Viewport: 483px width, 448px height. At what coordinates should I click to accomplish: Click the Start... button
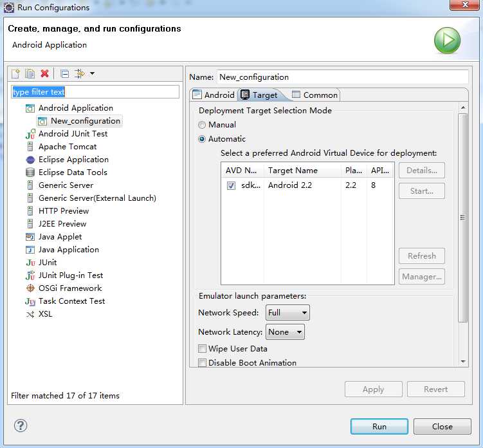coord(422,191)
